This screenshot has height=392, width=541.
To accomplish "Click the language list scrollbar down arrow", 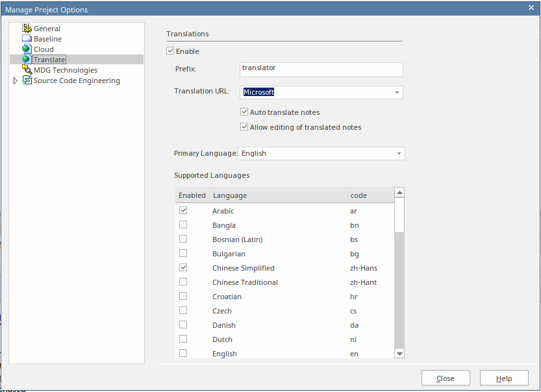I will (x=399, y=353).
